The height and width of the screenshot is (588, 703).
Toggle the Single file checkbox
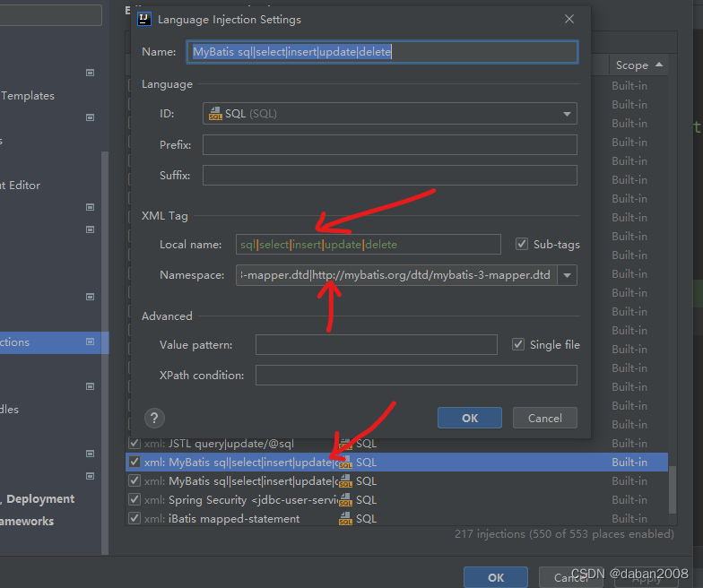pyautogui.click(x=518, y=344)
